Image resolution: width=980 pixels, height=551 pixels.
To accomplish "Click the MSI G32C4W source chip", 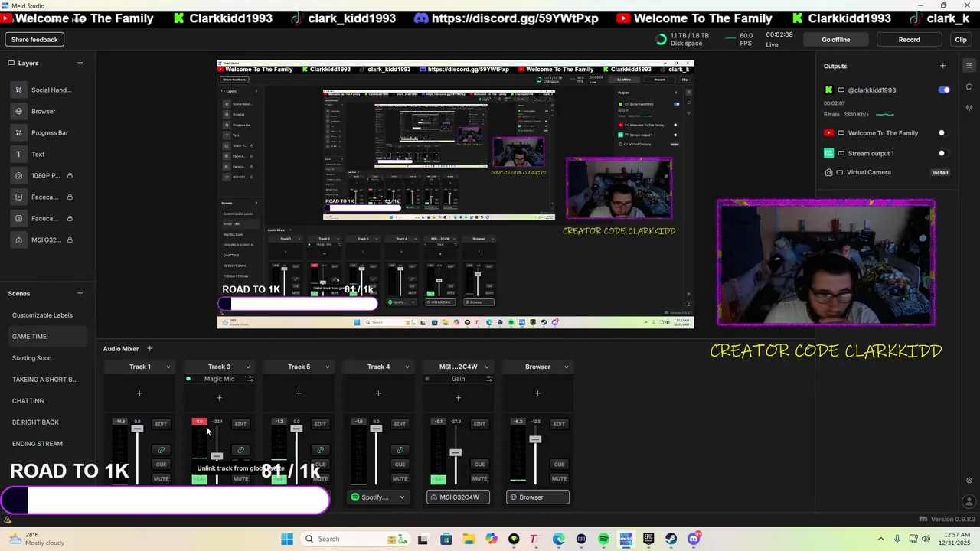I will 458,497.
